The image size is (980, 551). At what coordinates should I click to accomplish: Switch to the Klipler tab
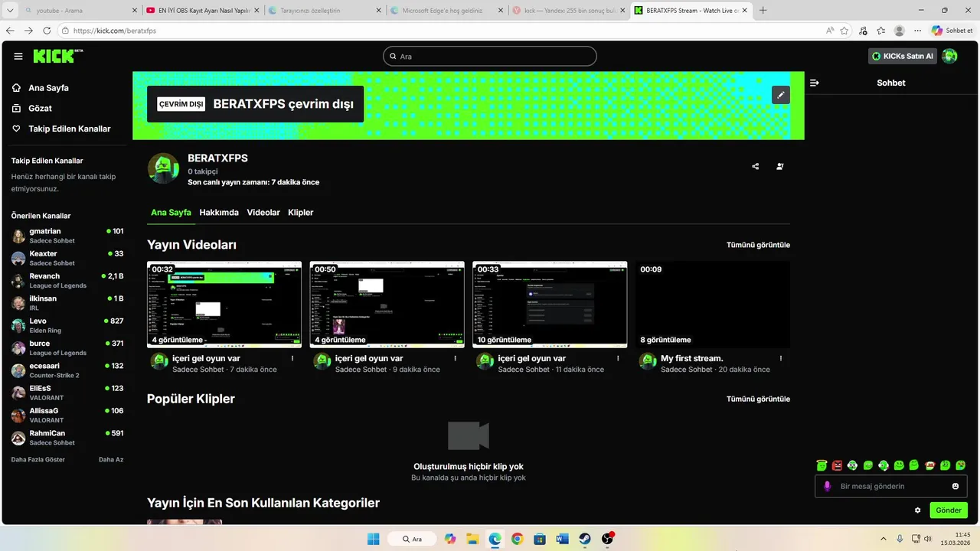(301, 212)
